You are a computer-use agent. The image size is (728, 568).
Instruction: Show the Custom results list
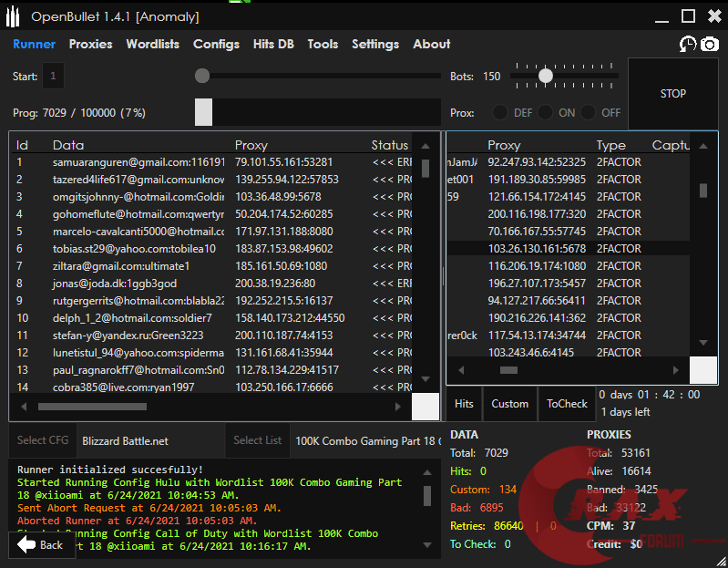click(509, 404)
